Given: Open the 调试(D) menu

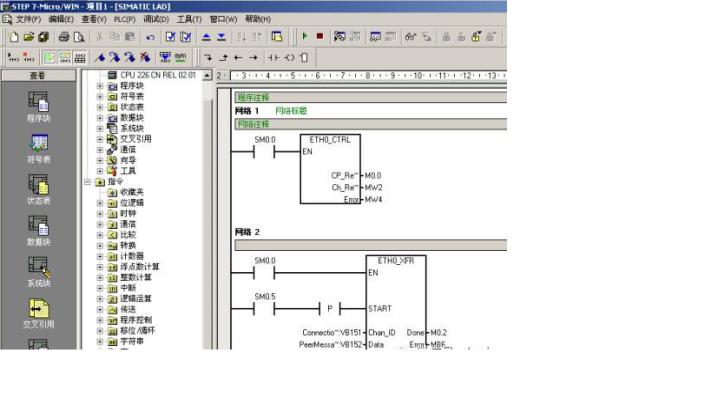Looking at the screenshot, I should coord(156,19).
